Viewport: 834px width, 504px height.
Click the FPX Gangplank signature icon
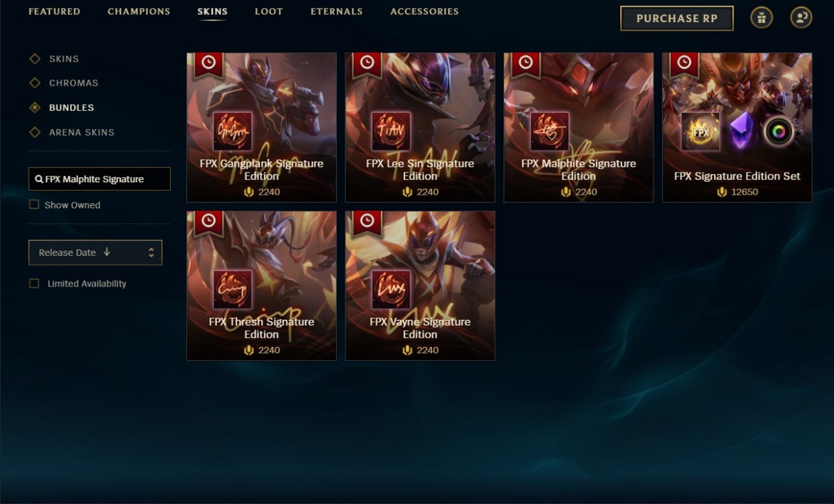point(233,132)
